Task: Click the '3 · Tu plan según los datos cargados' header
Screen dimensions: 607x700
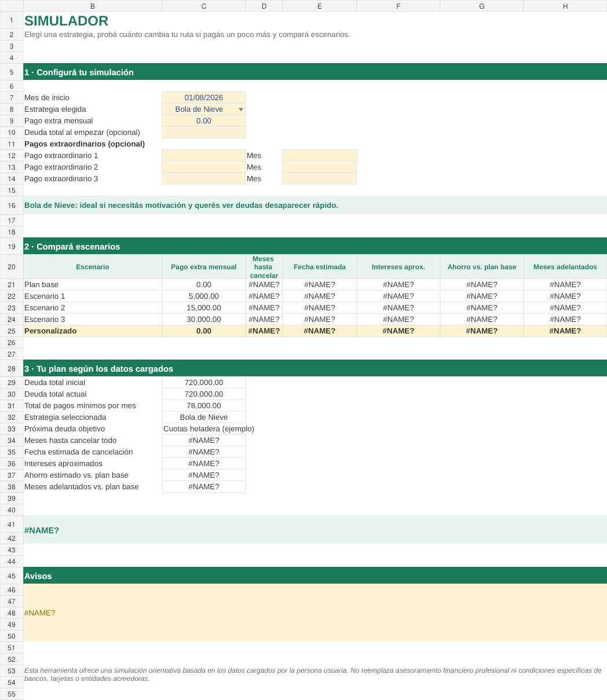Action: [x=315, y=369]
